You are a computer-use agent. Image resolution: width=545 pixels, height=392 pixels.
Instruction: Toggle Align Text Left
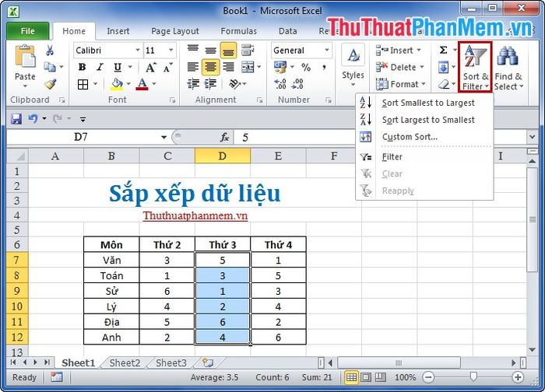click(193, 67)
